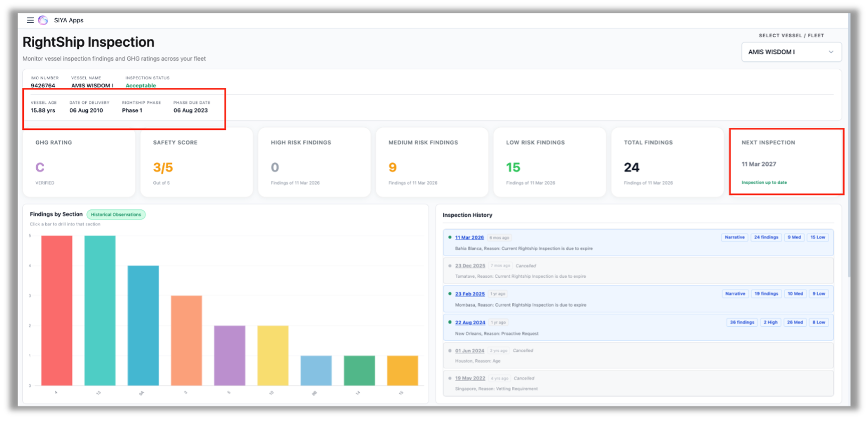
Task: Select the salmon orange chart bar
Action: (186, 340)
